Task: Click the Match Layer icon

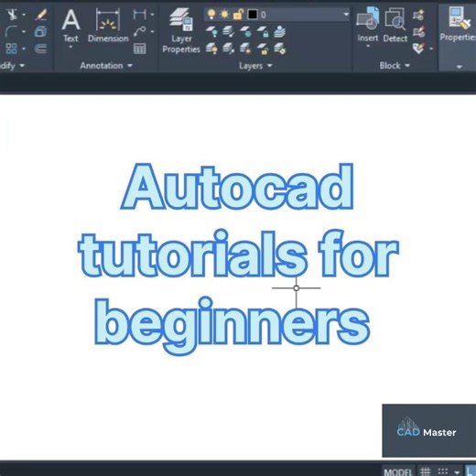Action: pos(280,49)
